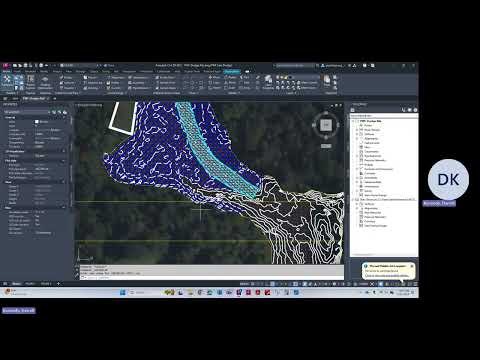Select Points in Toolspace tree
This screenshot has width=480, height=360.
click(x=368, y=125)
